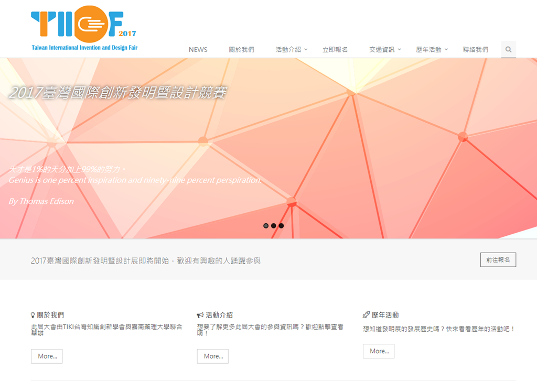537x392 pixels.
Task: Open 聯絡我們 contact page
Action: tap(475, 50)
